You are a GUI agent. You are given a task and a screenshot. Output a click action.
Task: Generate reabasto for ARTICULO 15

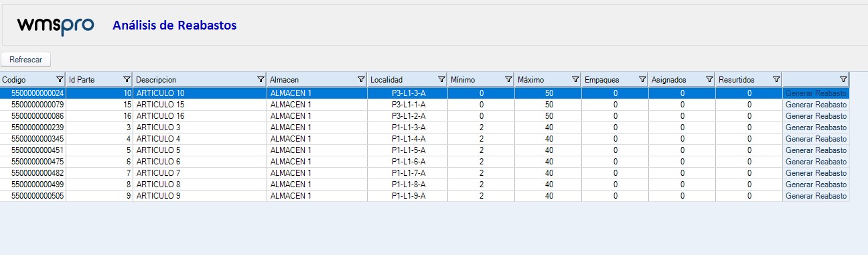point(816,105)
